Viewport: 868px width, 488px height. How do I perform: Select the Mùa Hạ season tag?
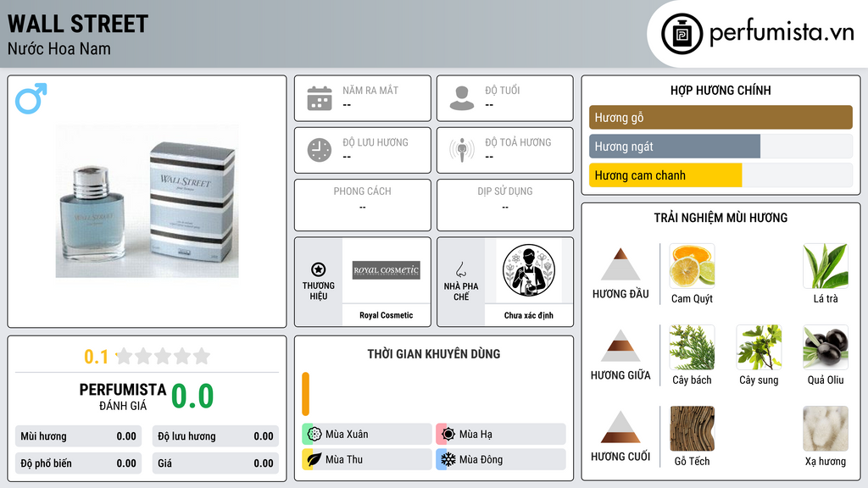pyautogui.click(x=501, y=434)
